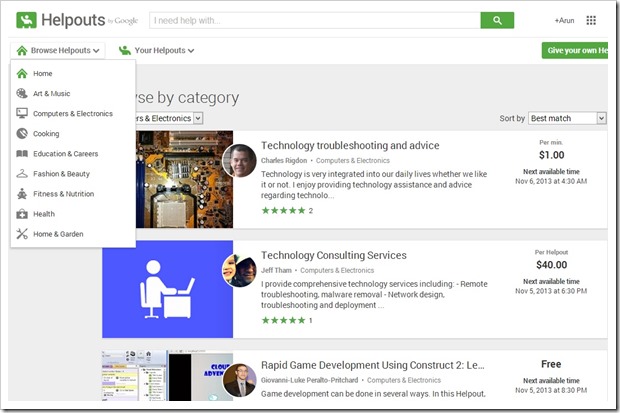The height and width of the screenshot is (413, 620).
Task: Open the Sort by Best match dropdown
Action: [x=567, y=118]
